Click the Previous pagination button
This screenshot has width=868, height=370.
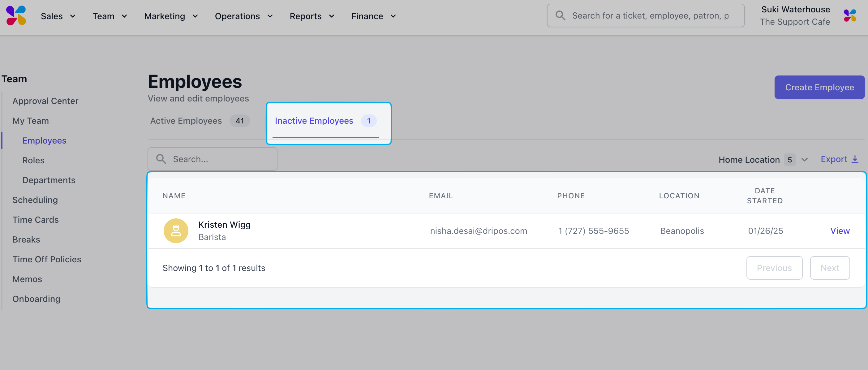tap(774, 268)
